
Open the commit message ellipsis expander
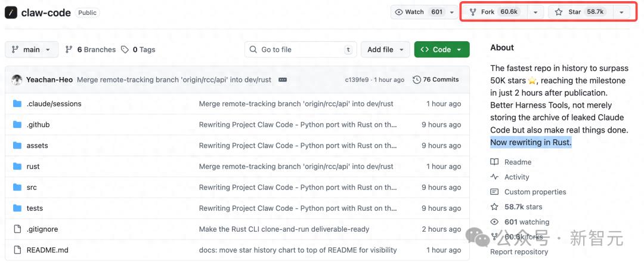(x=283, y=80)
